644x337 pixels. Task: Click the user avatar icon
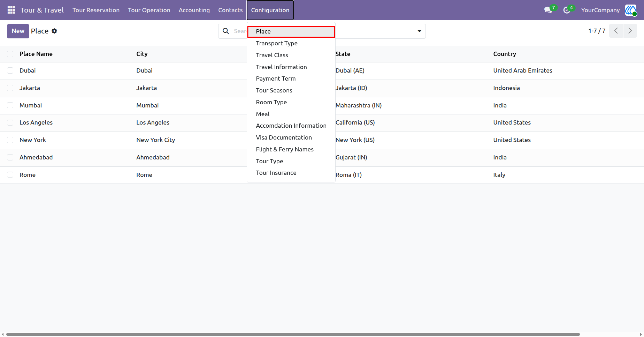(x=631, y=10)
